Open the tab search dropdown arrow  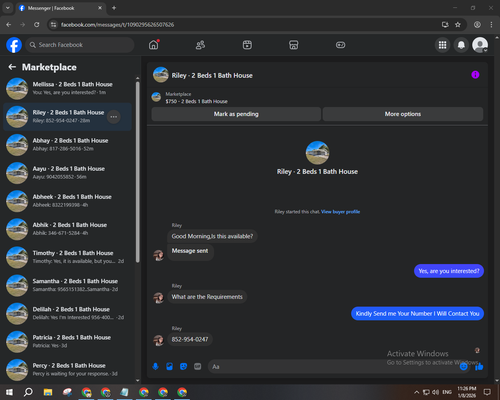pyautogui.click(x=7, y=8)
